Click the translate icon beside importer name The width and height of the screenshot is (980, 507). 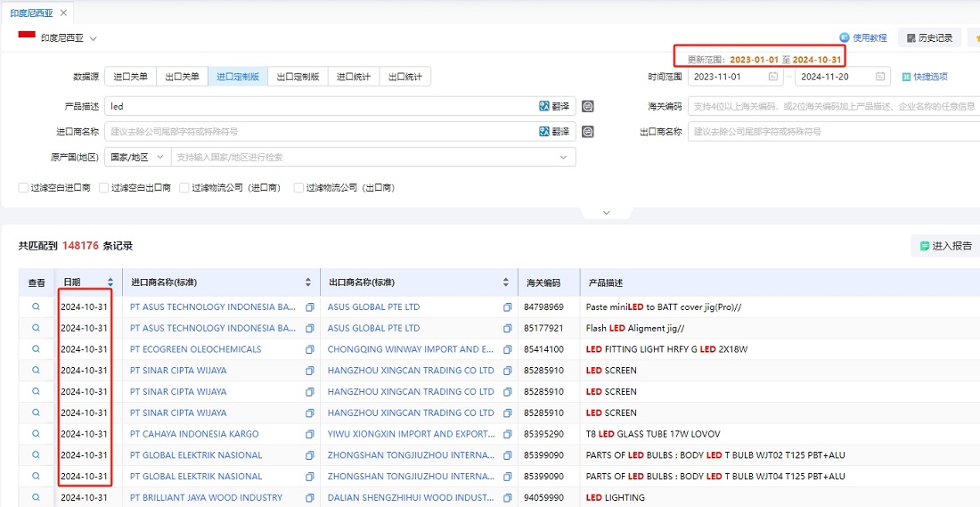tap(553, 132)
